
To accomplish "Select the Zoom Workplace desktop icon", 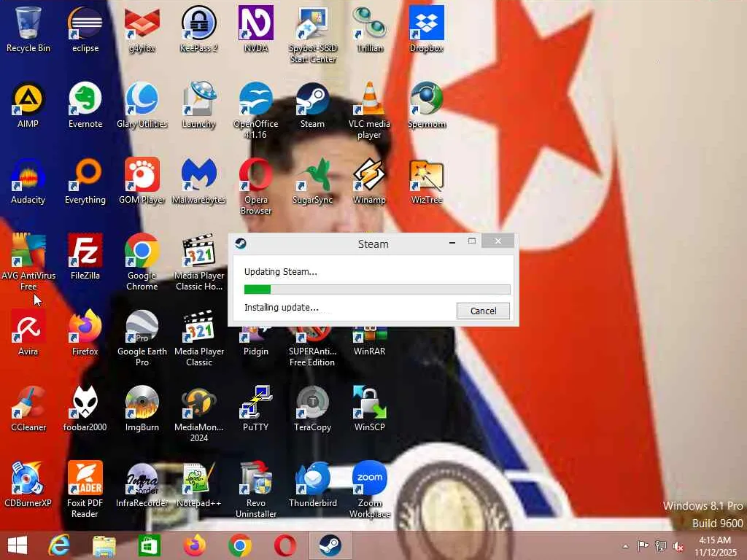I will (369, 489).
